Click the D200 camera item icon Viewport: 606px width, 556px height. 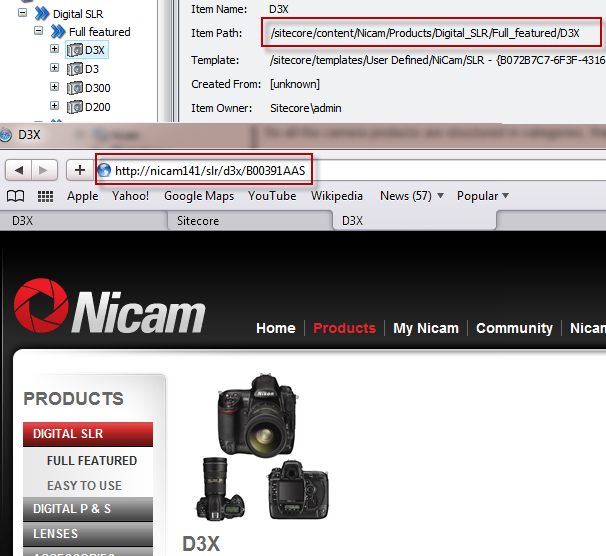coord(75,107)
